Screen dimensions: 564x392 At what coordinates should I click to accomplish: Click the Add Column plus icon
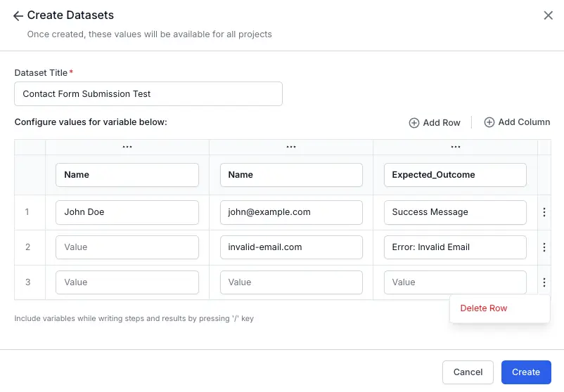(489, 122)
